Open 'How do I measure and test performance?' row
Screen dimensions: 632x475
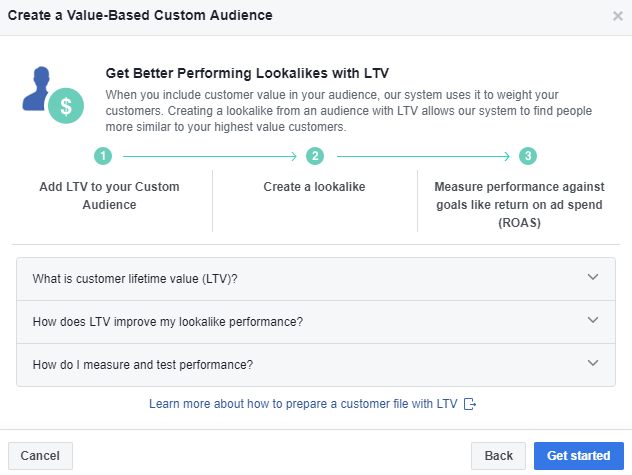tap(316, 365)
